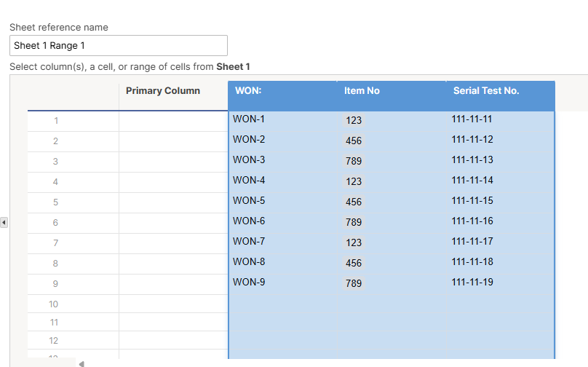The image size is (588, 367).
Task: Click serial number 111-11-19
Action: (x=500, y=284)
